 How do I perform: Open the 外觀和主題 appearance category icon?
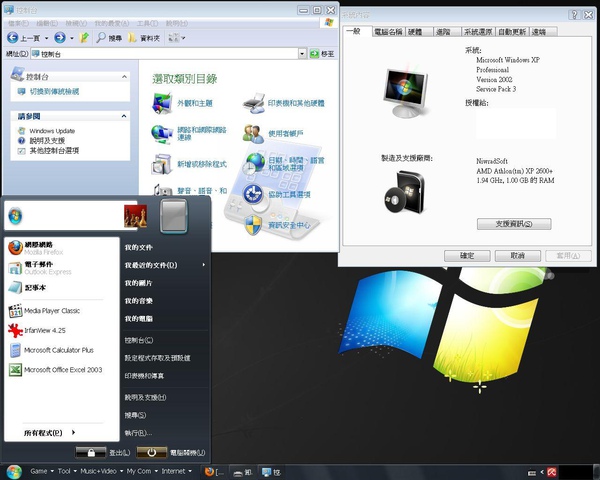point(162,103)
